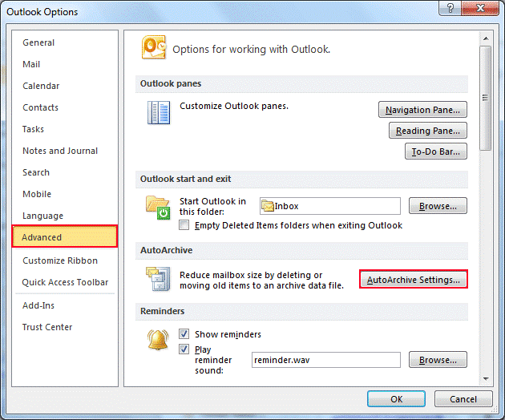Close the Outlook Options dialog
Screen dimensions: 505x420
coord(480,8)
